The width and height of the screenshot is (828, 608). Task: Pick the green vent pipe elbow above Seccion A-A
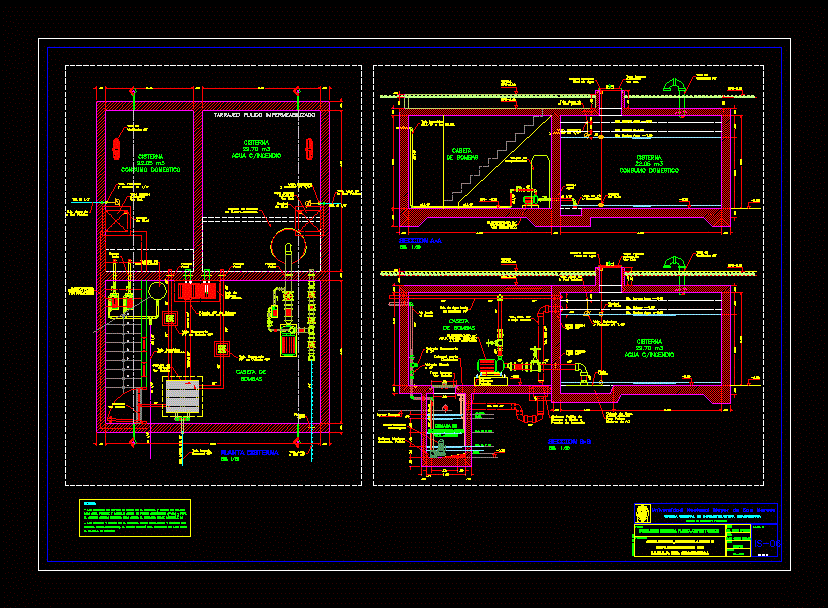tap(674, 86)
